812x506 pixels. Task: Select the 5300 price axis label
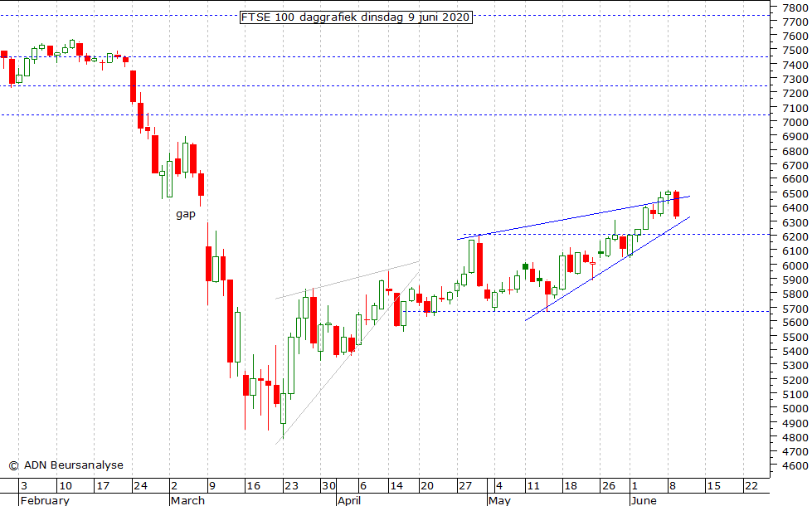795,365
